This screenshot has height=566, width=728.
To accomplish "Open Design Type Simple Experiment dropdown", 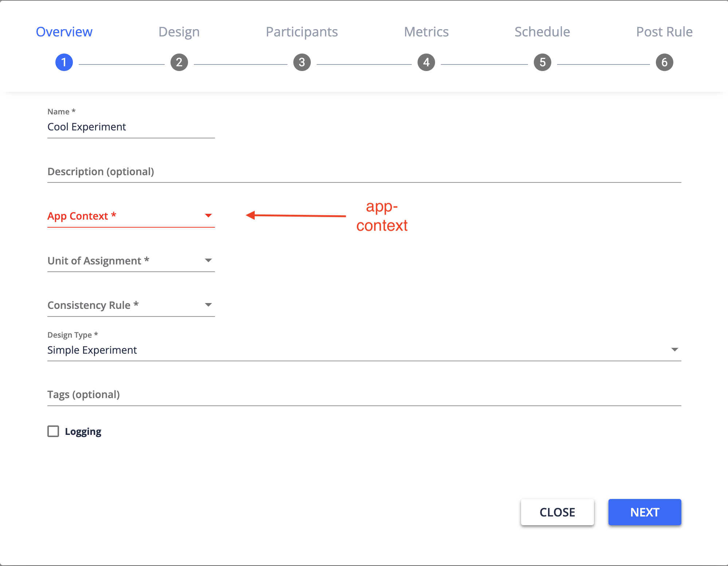I will coord(364,350).
